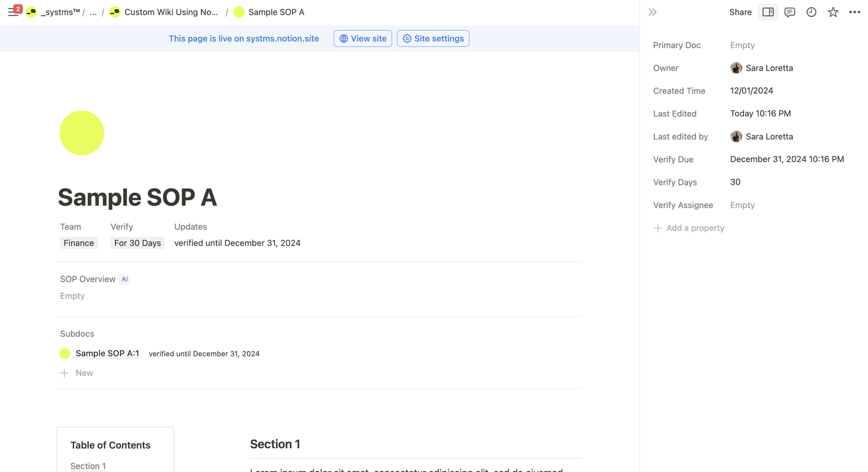Viewport: 868px width, 472px height.
Task: Click the AI badge next to SOP Overview
Action: (x=124, y=279)
